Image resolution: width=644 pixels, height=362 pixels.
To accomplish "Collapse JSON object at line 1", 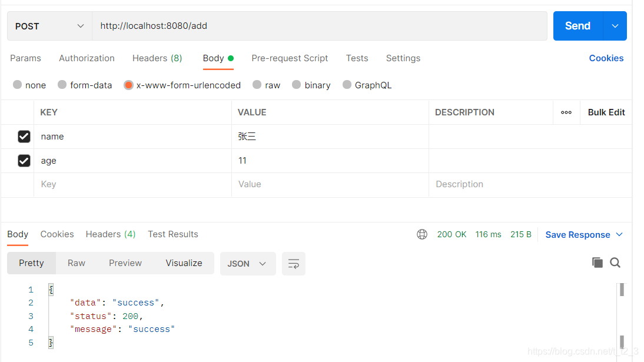I will (51, 289).
